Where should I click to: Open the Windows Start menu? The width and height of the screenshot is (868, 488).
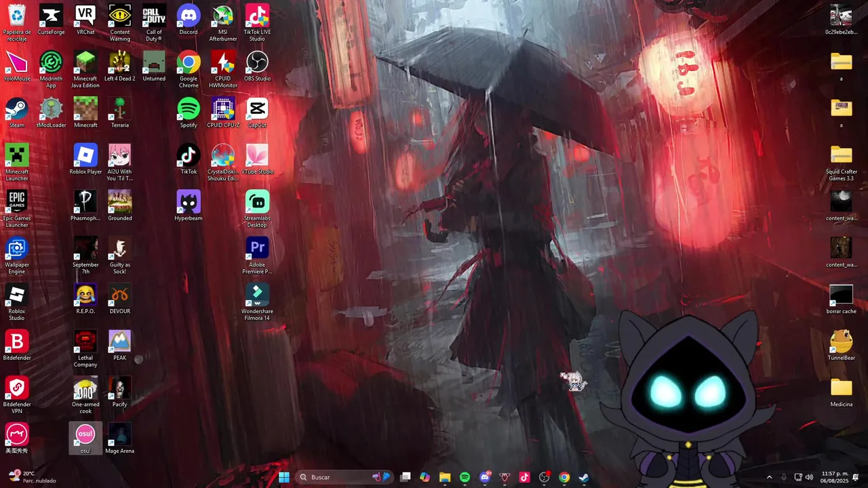pyautogui.click(x=284, y=477)
